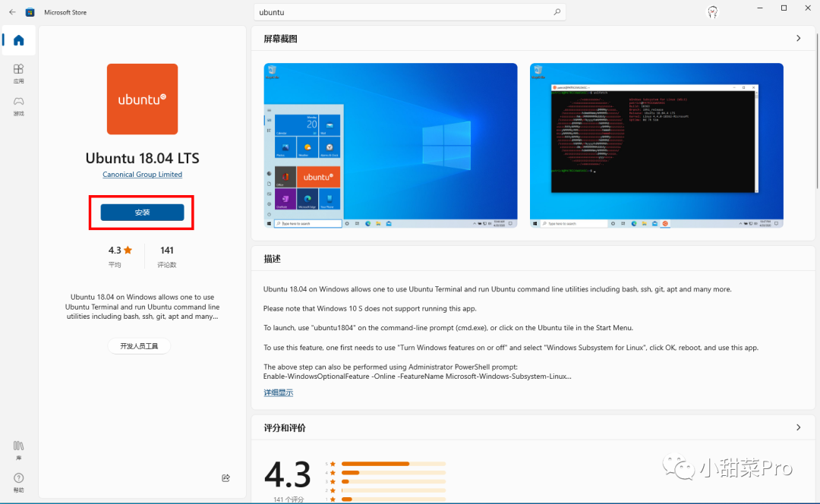
Task: Click the large 4.3 rating score
Action: [288, 474]
